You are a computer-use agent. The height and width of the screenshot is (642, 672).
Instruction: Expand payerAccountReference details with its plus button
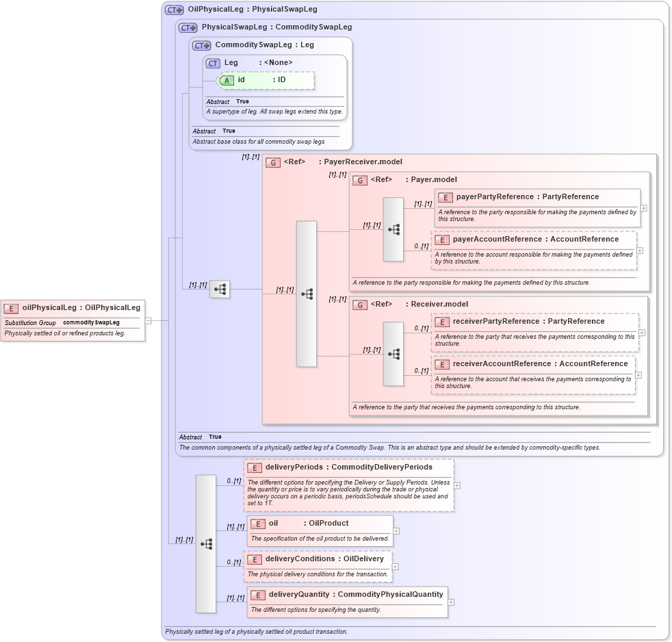pos(639,251)
